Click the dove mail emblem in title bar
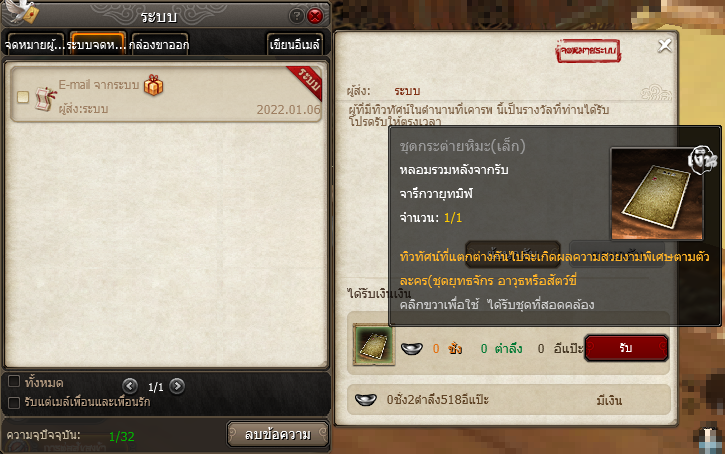This screenshot has width=725, height=454. pos(22,12)
